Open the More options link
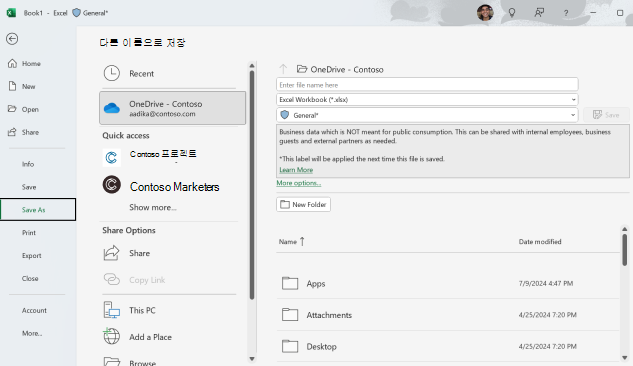 299,183
